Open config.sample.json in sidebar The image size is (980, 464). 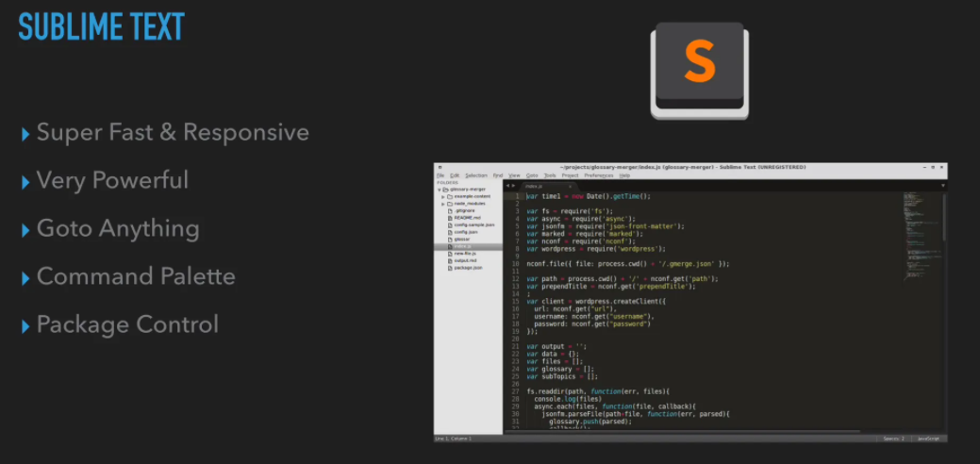pos(474,224)
